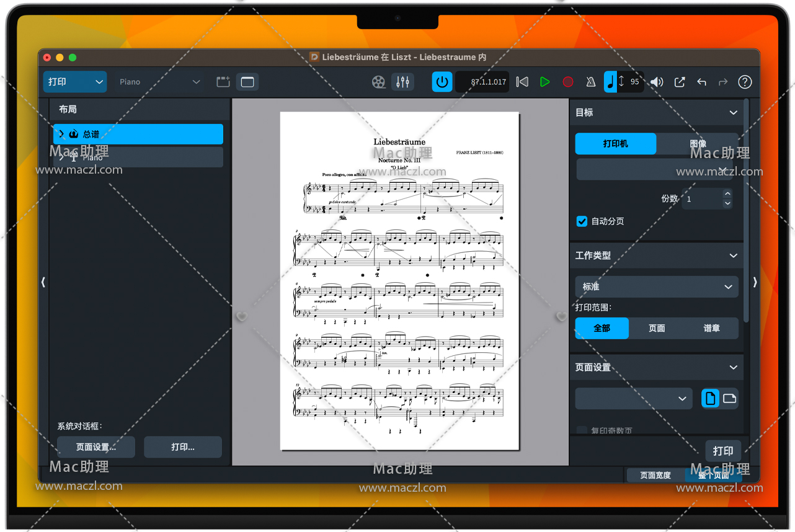
Task: Open help with the question mark icon
Action: point(745,82)
